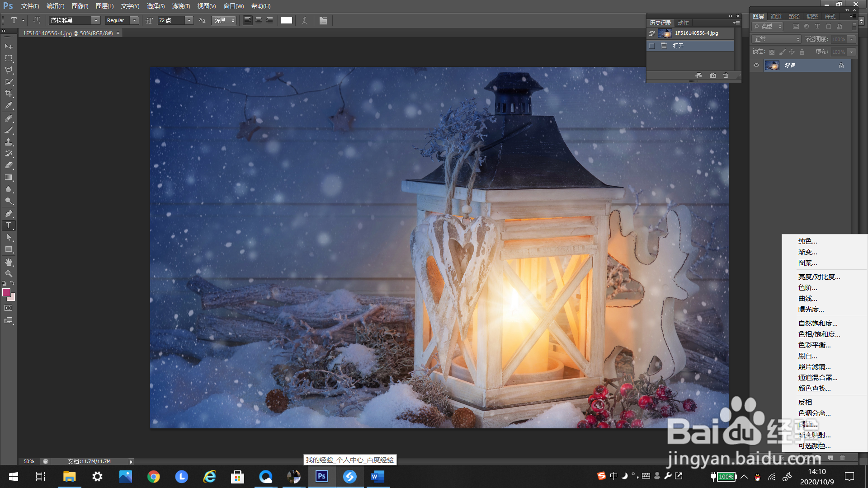The image size is (868, 488).
Task: Toggle lock transparent pixels in Layers panel
Action: (772, 52)
